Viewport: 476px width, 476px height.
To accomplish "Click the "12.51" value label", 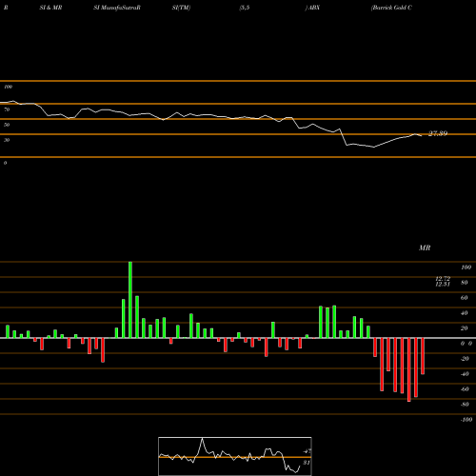I will coord(443,285).
